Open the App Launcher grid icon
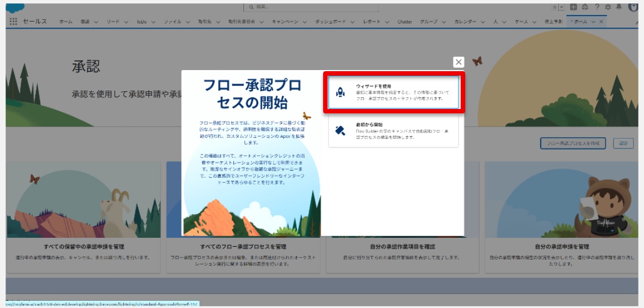644x308 pixels. (x=13, y=22)
